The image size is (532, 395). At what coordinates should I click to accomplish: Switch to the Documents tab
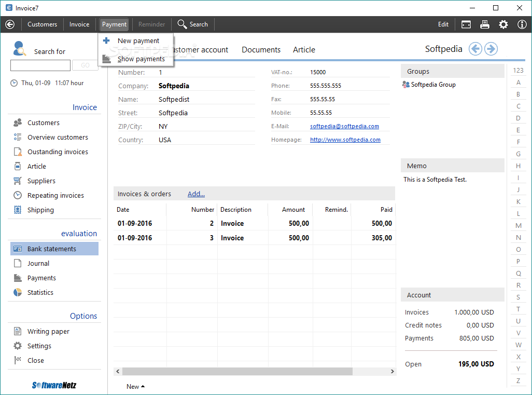(261, 50)
